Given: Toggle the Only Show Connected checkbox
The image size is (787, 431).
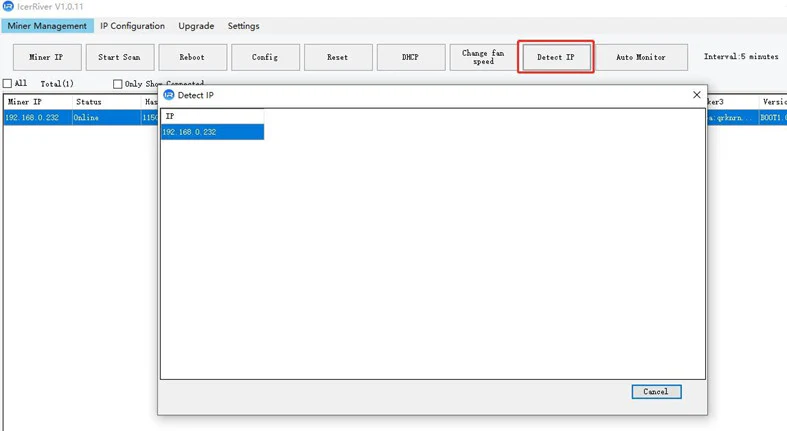Looking at the screenshot, I should pyautogui.click(x=117, y=84).
